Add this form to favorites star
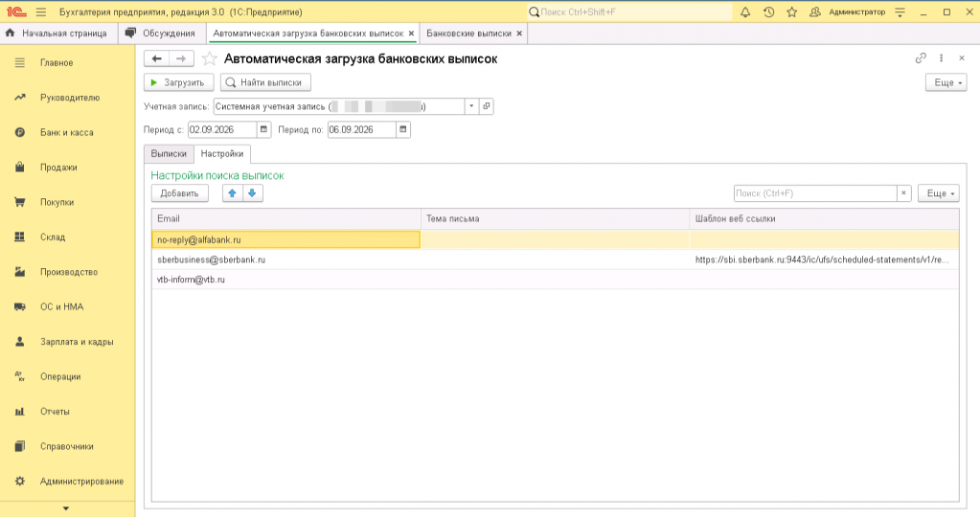This screenshot has height=517, width=980. click(x=210, y=58)
